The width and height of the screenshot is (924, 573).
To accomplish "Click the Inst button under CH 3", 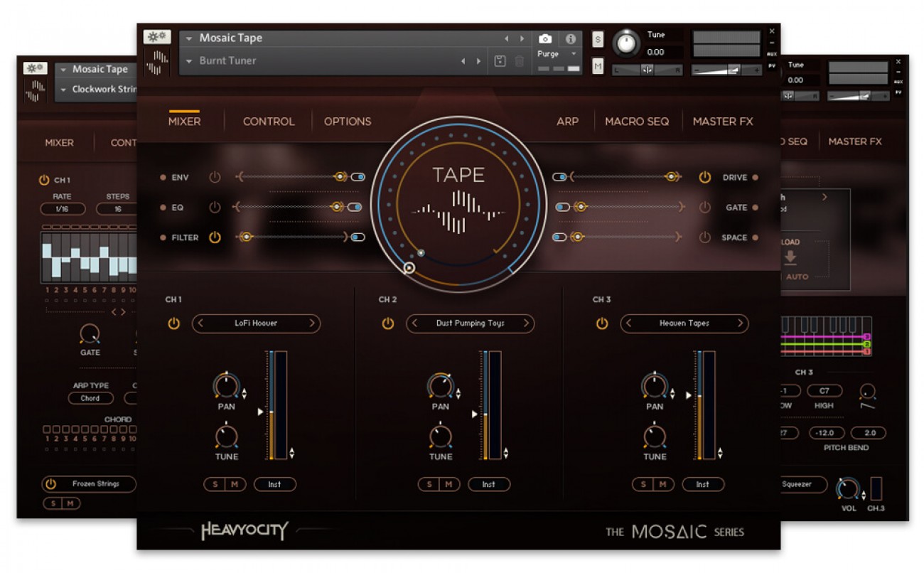I will click(703, 484).
